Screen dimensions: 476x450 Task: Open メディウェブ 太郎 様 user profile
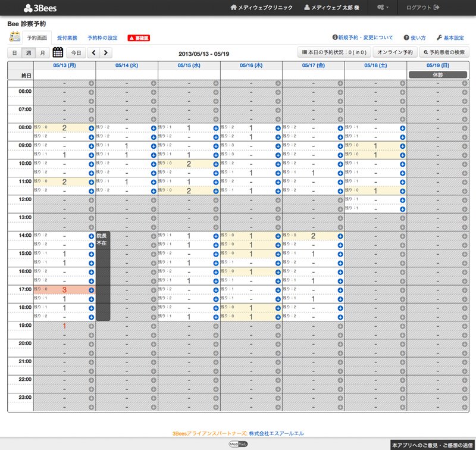(x=331, y=7)
